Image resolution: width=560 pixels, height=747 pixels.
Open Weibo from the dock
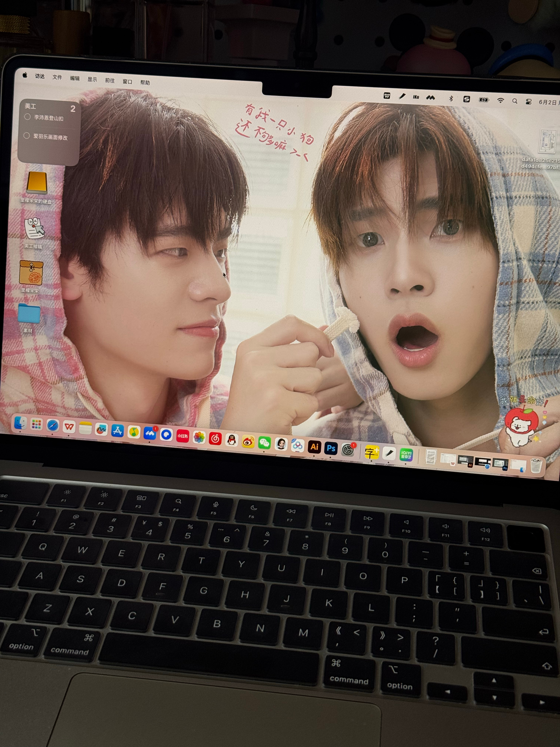(x=248, y=442)
